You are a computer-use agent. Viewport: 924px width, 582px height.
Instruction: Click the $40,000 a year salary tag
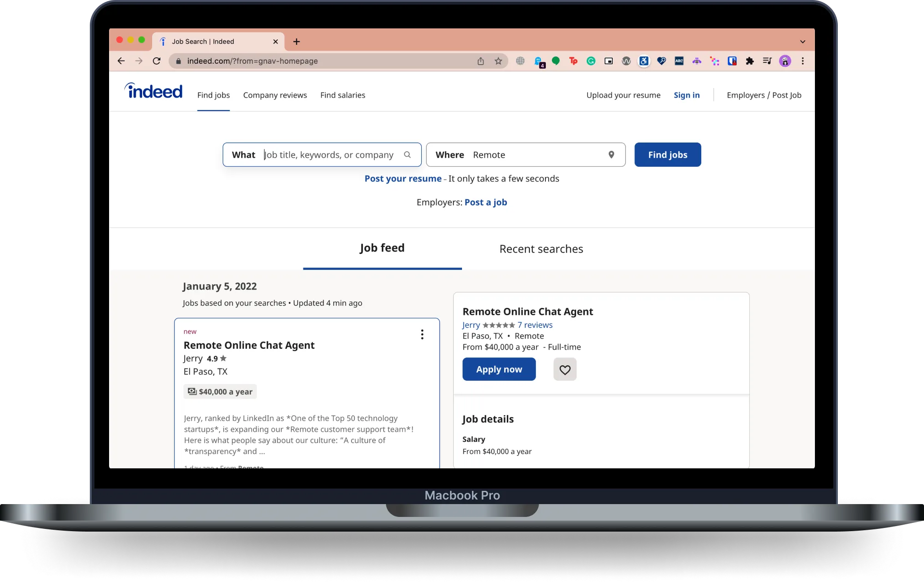tap(220, 392)
